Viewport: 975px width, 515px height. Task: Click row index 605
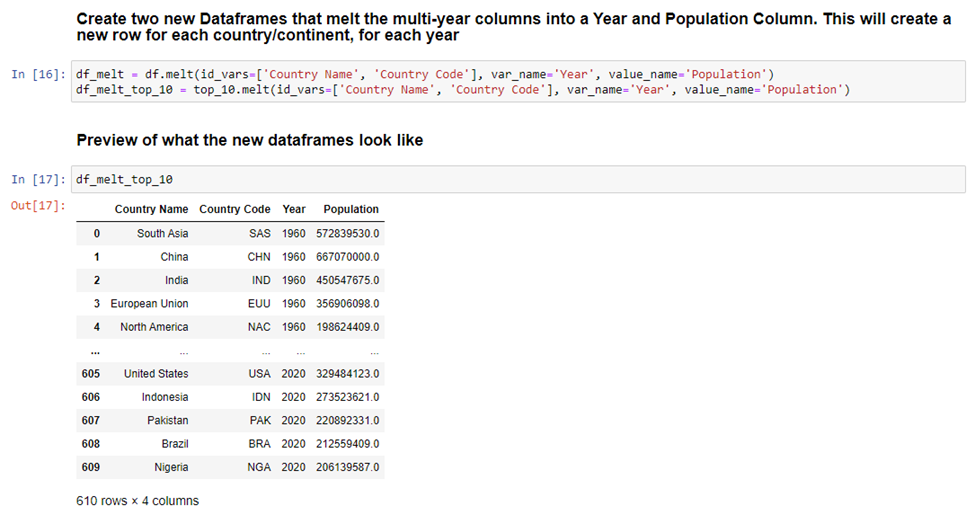(x=91, y=374)
